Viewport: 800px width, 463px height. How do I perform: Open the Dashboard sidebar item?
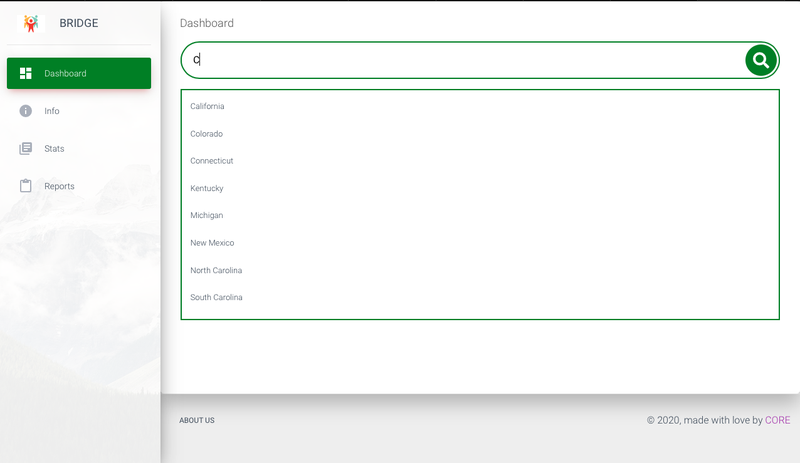[79, 73]
